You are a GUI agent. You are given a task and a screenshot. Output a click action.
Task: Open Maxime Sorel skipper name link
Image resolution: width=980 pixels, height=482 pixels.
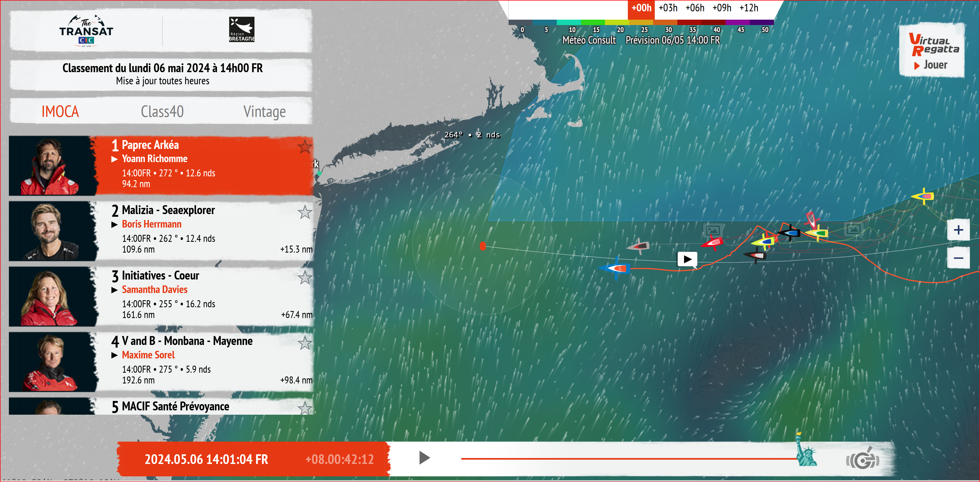coord(148,355)
